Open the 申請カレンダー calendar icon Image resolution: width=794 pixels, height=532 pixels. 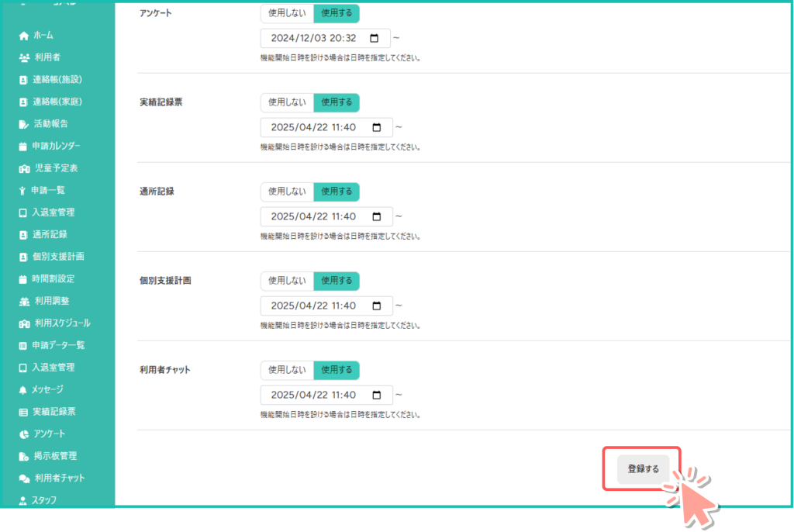tap(23, 147)
